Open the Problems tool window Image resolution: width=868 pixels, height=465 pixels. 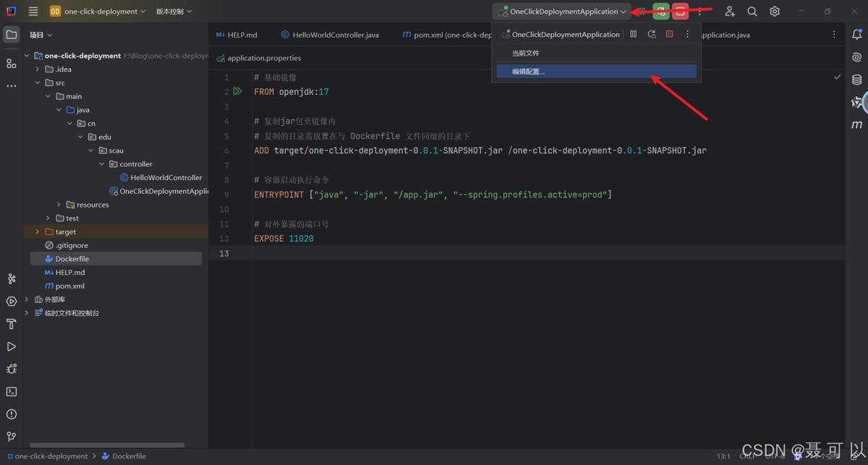point(11,414)
